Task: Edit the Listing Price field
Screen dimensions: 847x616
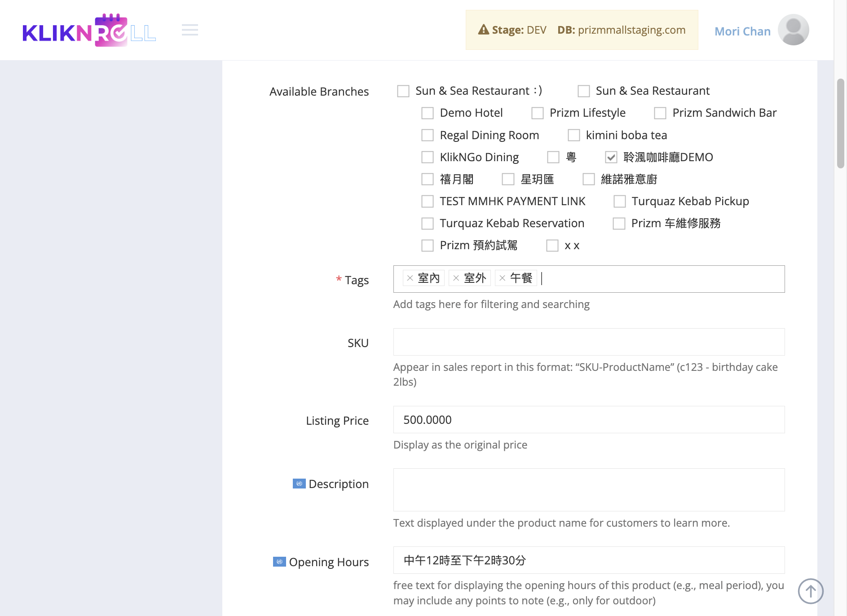Action: pyautogui.click(x=589, y=419)
